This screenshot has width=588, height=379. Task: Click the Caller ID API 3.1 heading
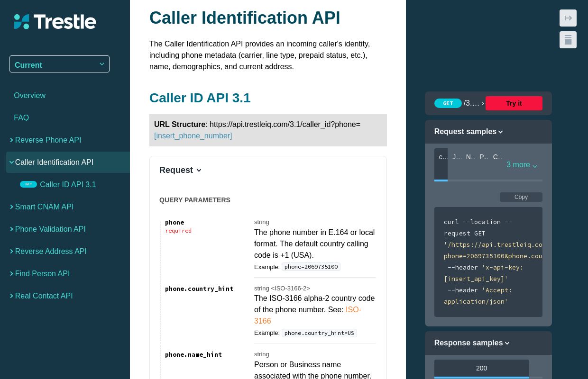point(200,98)
